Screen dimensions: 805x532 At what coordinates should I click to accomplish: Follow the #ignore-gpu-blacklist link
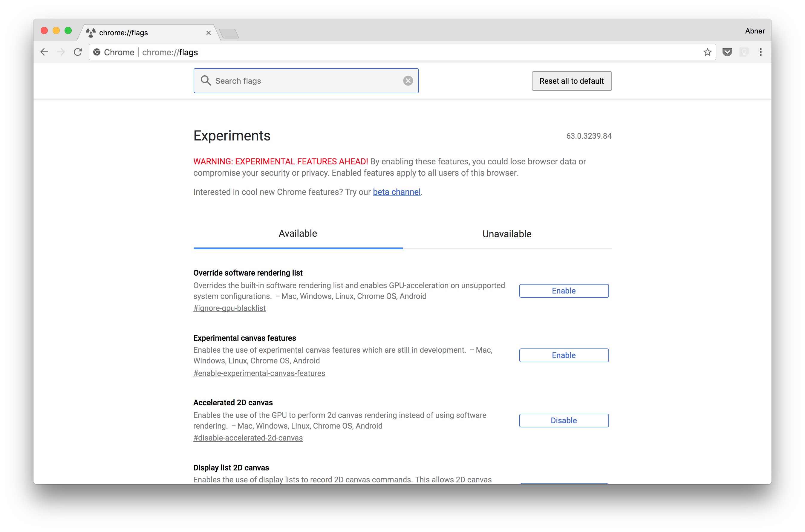[229, 308]
